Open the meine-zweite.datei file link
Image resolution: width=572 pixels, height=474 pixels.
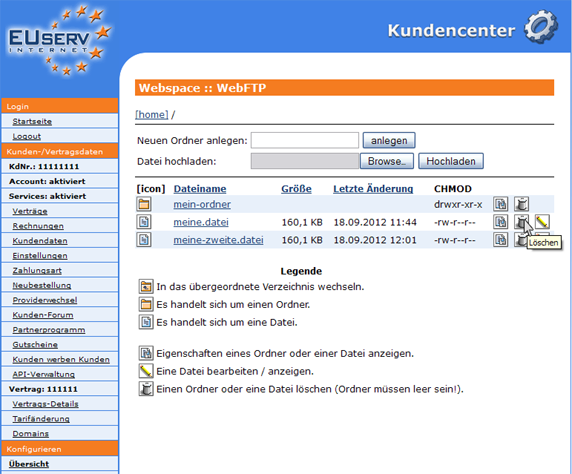(x=219, y=240)
